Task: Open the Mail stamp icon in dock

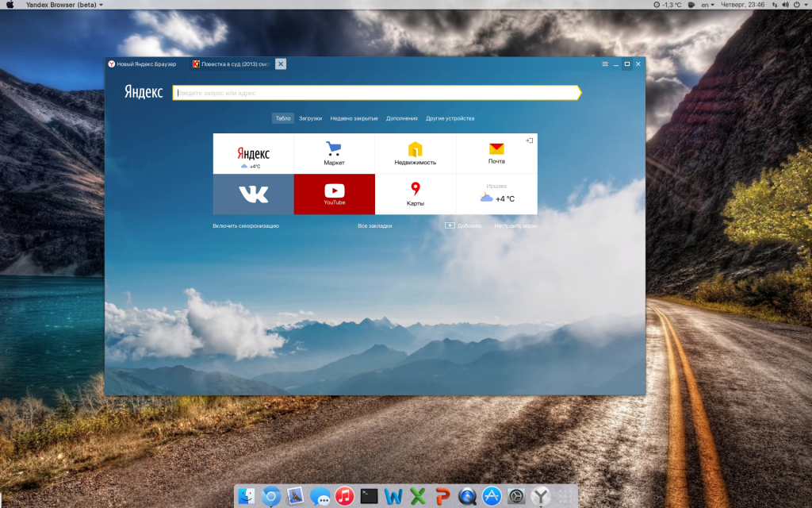Action: [295, 496]
